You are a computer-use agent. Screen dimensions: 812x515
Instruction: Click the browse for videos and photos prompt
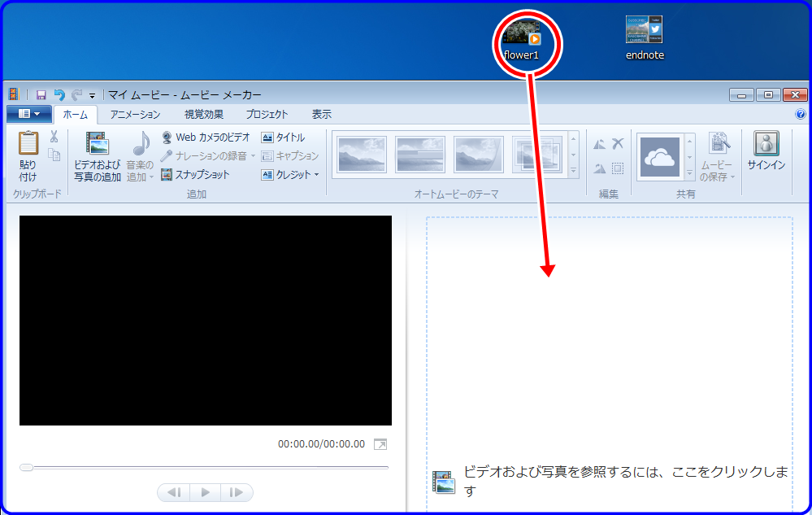pos(610,481)
